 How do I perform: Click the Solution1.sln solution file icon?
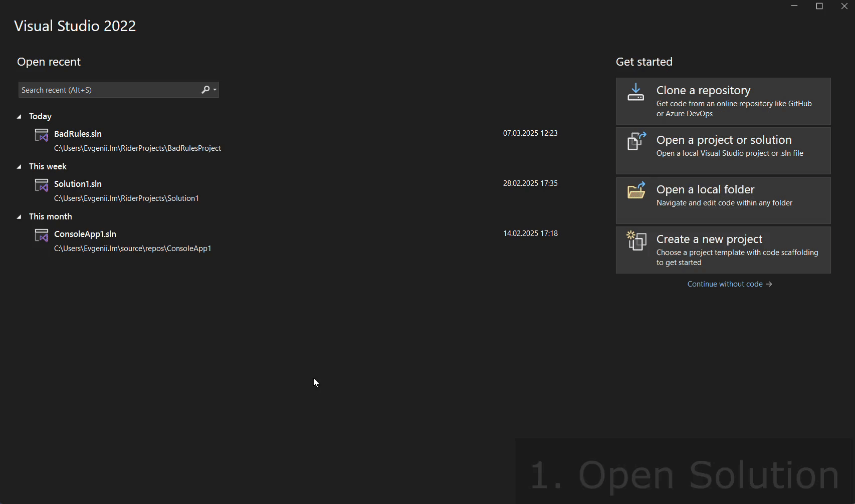[42, 185]
